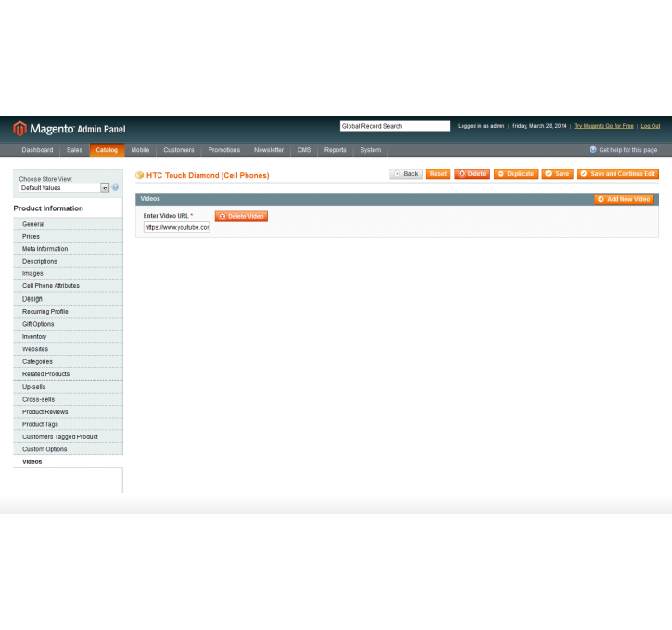Open the Categories tab

69,361
